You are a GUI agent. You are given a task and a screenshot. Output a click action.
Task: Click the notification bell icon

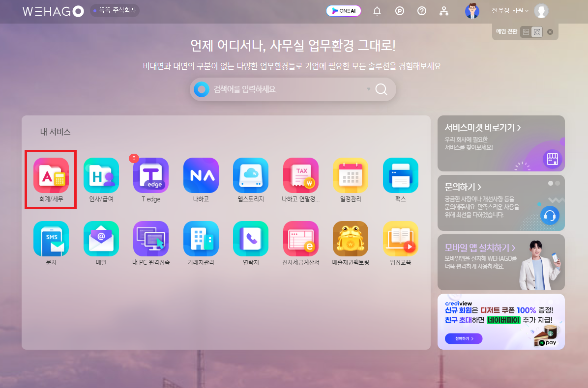(x=377, y=11)
